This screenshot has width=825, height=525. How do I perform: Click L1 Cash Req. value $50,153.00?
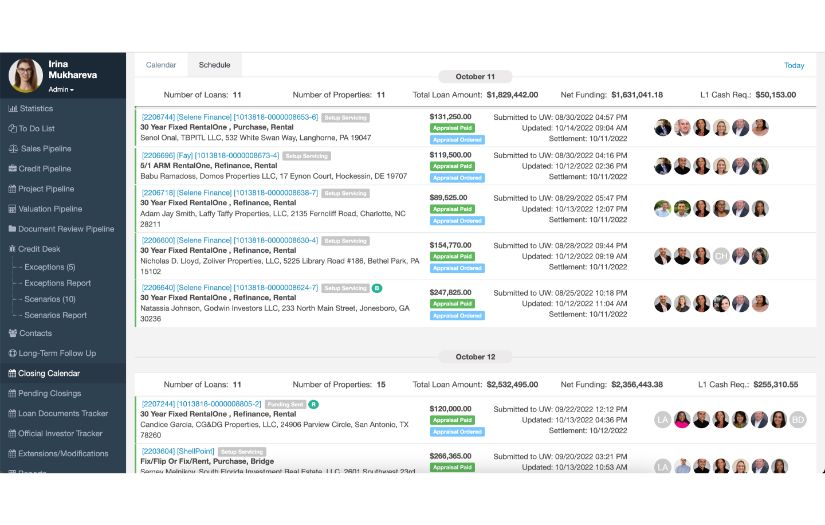click(x=776, y=95)
